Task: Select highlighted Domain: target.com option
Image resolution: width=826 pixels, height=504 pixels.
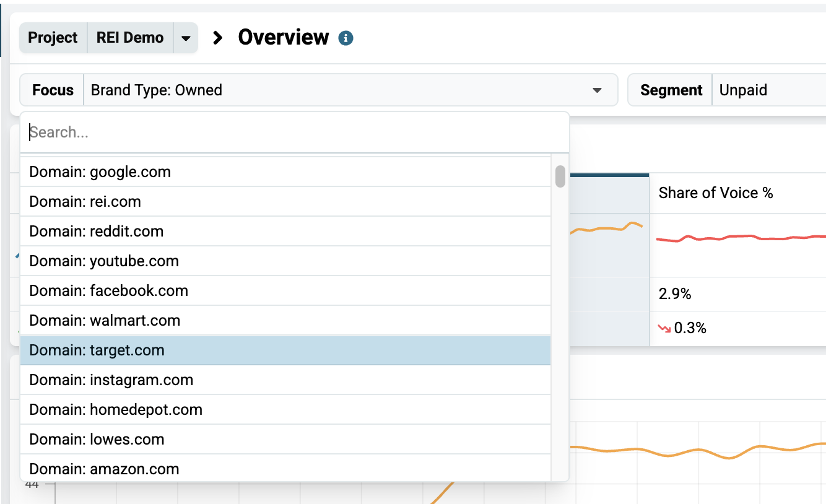Action: (285, 350)
